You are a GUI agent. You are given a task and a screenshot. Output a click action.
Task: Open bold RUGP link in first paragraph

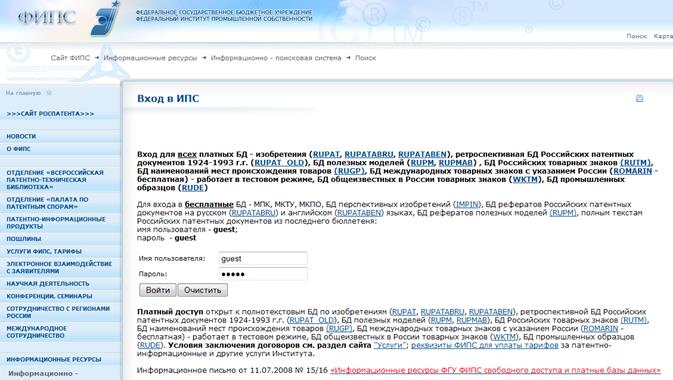[349, 171]
